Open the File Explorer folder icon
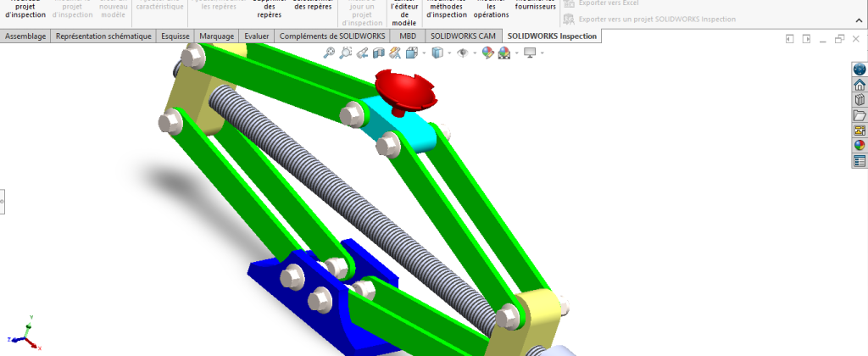868x356 pixels. tap(860, 115)
